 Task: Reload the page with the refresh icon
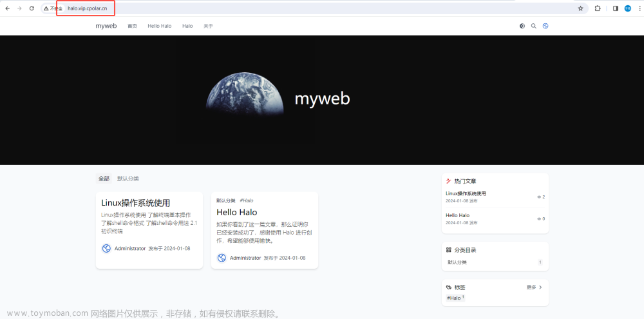pos(32,8)
